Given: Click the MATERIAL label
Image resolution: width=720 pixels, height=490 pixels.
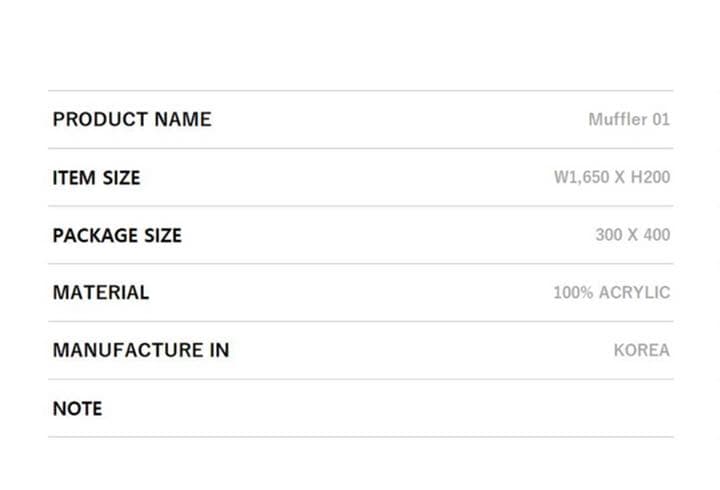Looking at the screenshot, I should (x=100, y=293).
